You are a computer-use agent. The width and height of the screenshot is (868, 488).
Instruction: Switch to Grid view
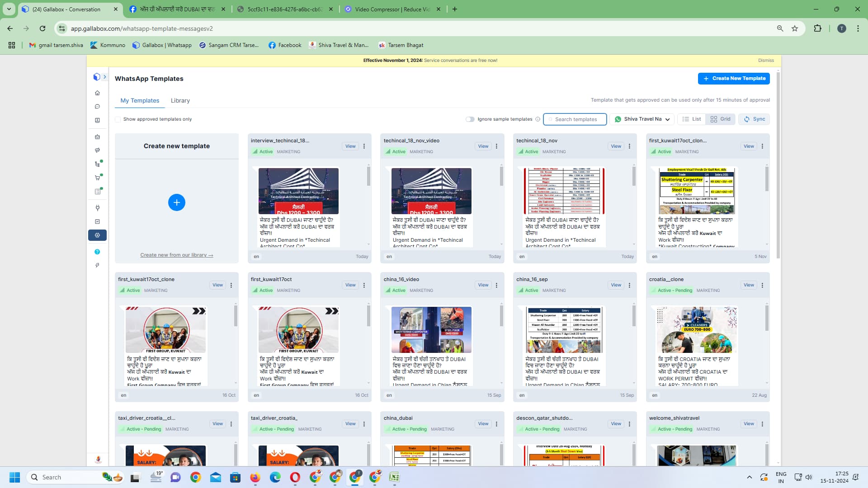[x=720, y=119]
